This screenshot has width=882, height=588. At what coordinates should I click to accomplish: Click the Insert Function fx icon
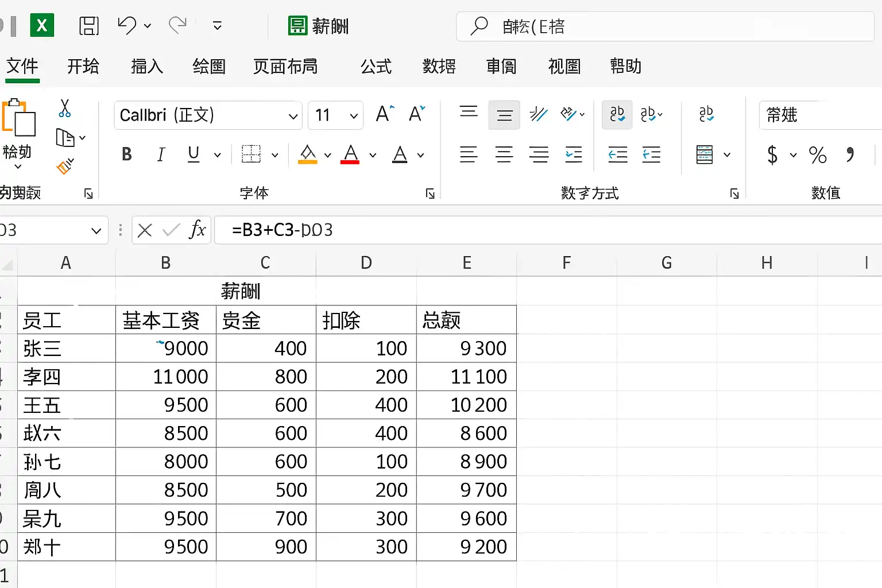tap(197, 230)
